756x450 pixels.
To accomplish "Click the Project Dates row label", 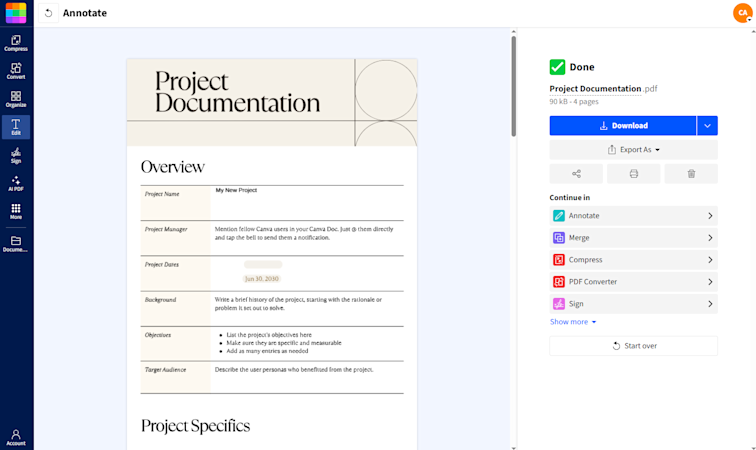I will [162, 264].
